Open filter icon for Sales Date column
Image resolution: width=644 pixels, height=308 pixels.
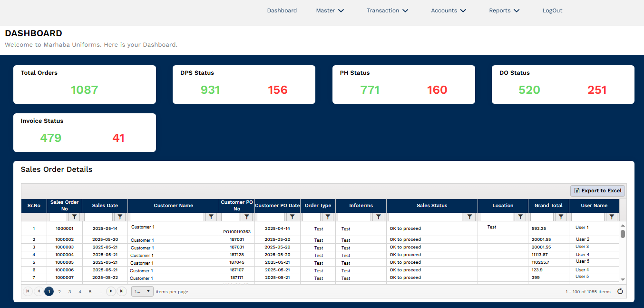pos(120,217)
